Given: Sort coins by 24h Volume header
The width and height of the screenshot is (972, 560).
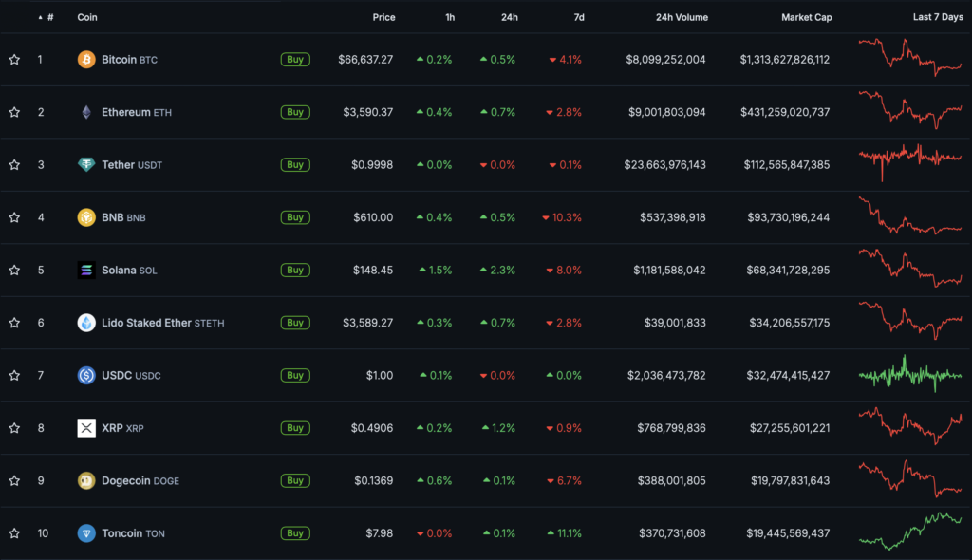Looking at the screenshot, I should [681, 17].
